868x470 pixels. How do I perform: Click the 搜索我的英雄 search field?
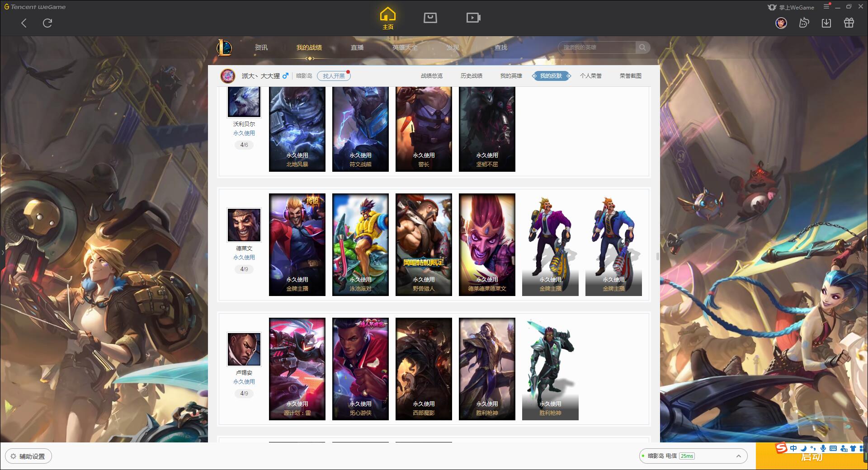[x=598, y=47]
